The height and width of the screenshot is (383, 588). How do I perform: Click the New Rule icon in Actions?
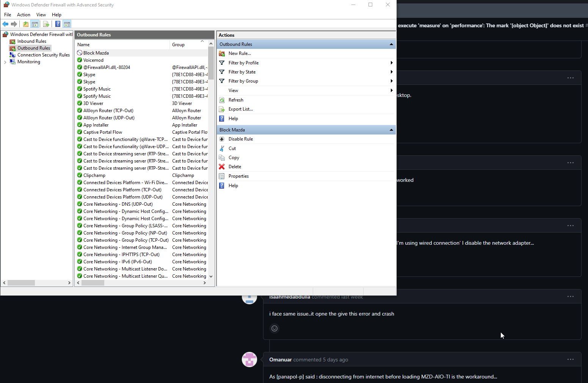(222, 53)
